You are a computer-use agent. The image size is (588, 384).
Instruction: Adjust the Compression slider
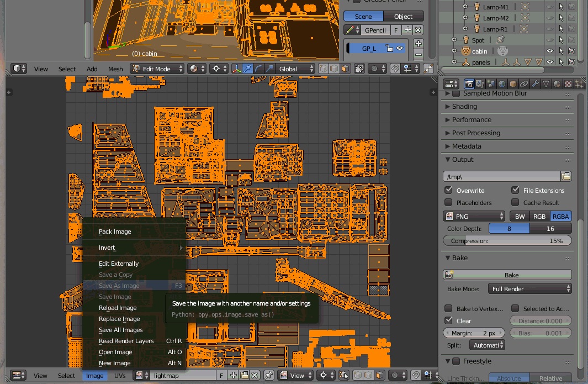point(507,241)
